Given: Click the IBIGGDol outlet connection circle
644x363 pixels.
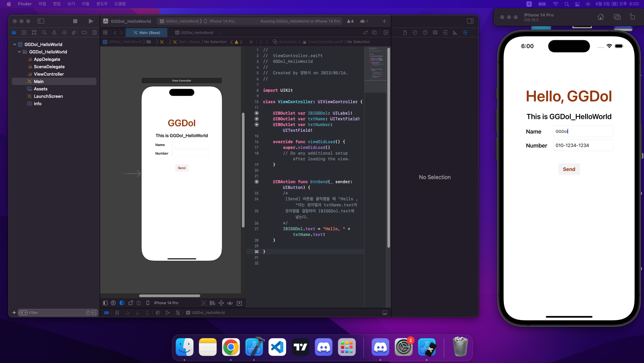Looking at the screenshot, I should (257, 113).
